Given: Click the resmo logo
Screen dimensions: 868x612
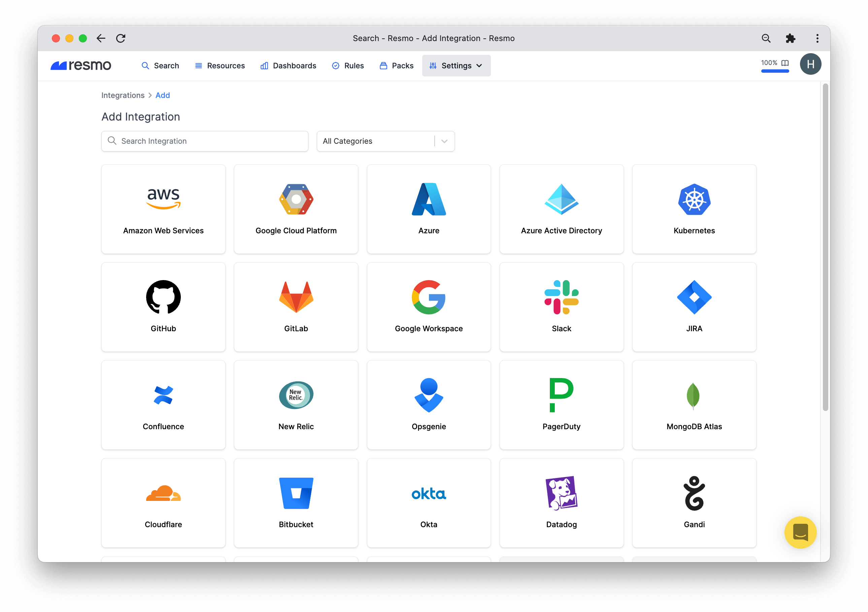Looking at the screenshot, I should coord(80,65).
